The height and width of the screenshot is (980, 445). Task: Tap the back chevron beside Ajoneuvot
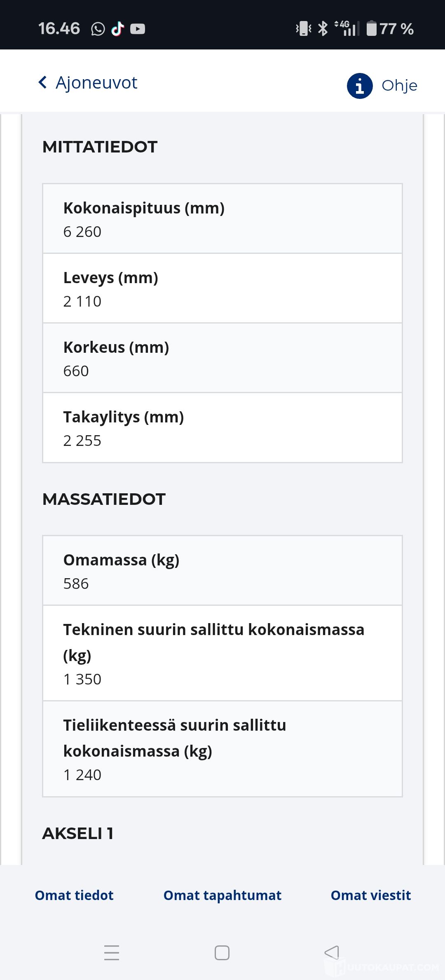tap(42, 82)
